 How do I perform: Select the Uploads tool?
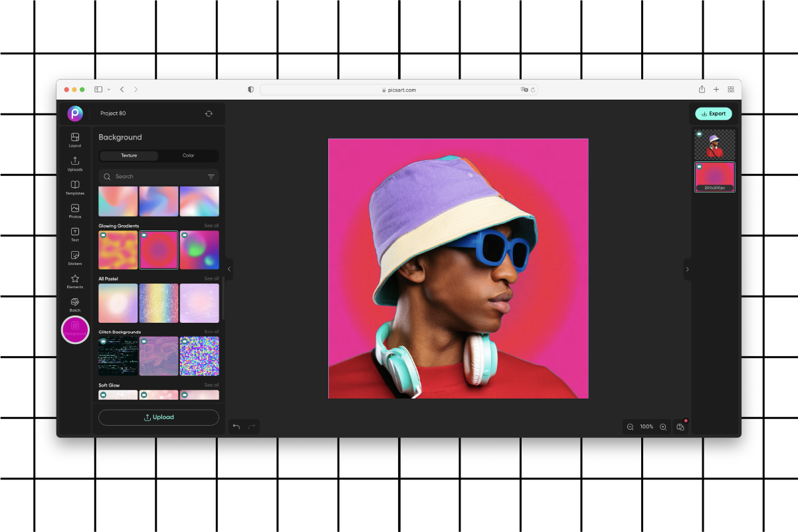[x=74, y=164]
